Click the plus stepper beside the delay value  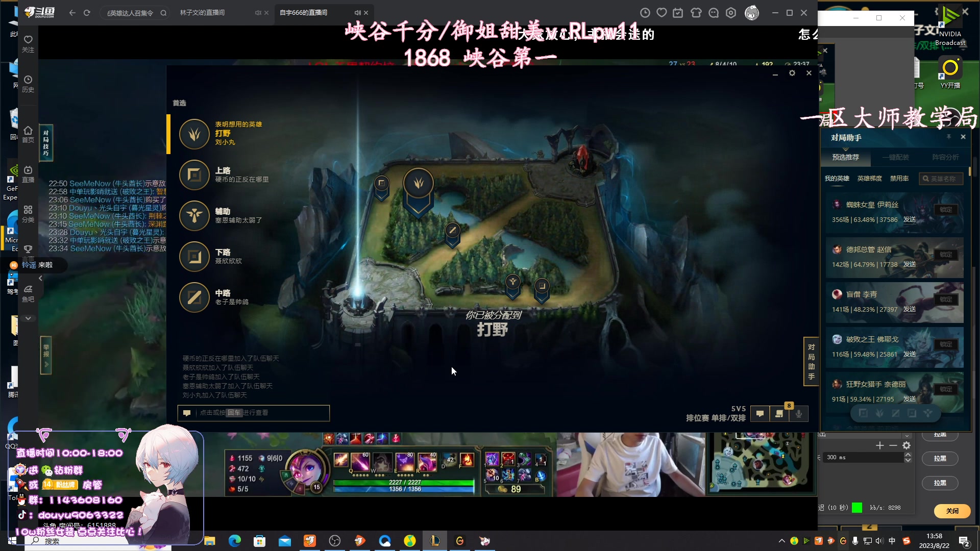click(879, 445)
